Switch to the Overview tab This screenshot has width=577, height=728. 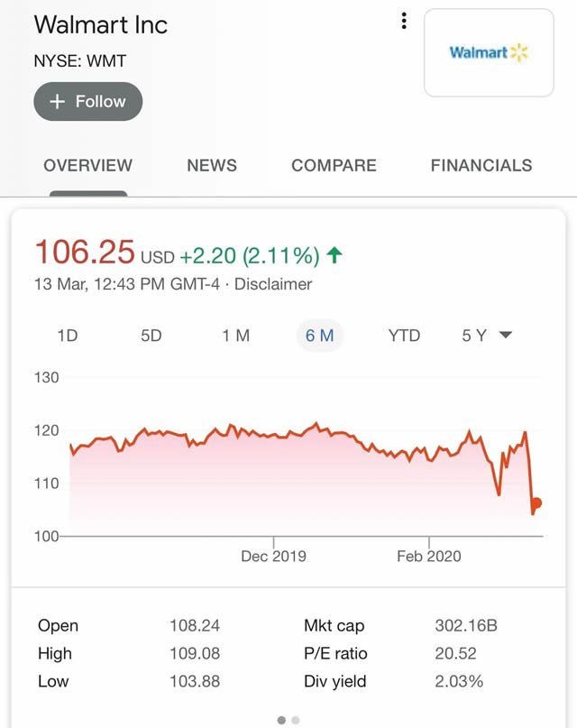pos(87,166)
